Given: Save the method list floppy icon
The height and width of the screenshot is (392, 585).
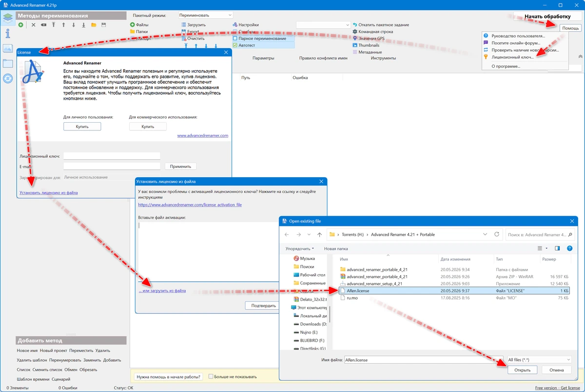Looking at the screenshot, I should [104, 24].
